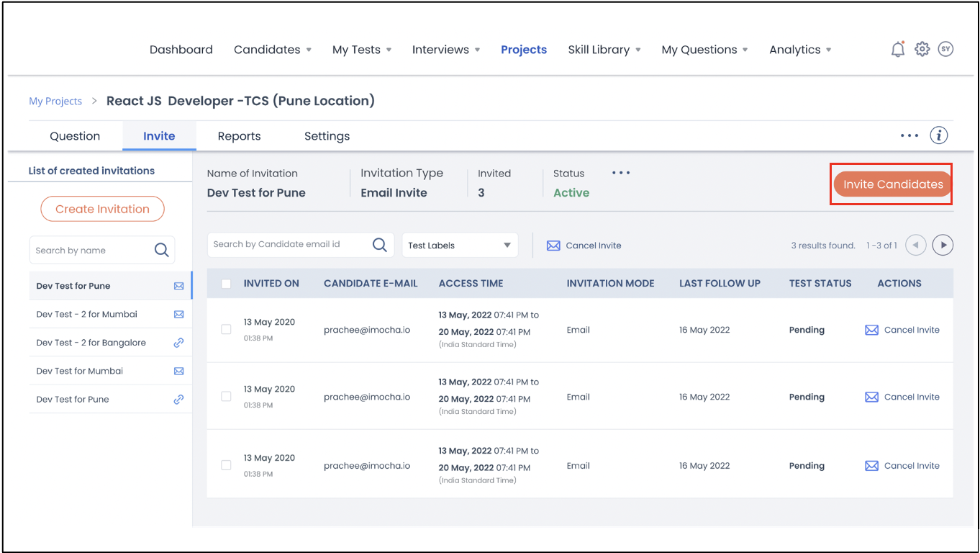Check the second candidate row checkbox

click(226, 396)
